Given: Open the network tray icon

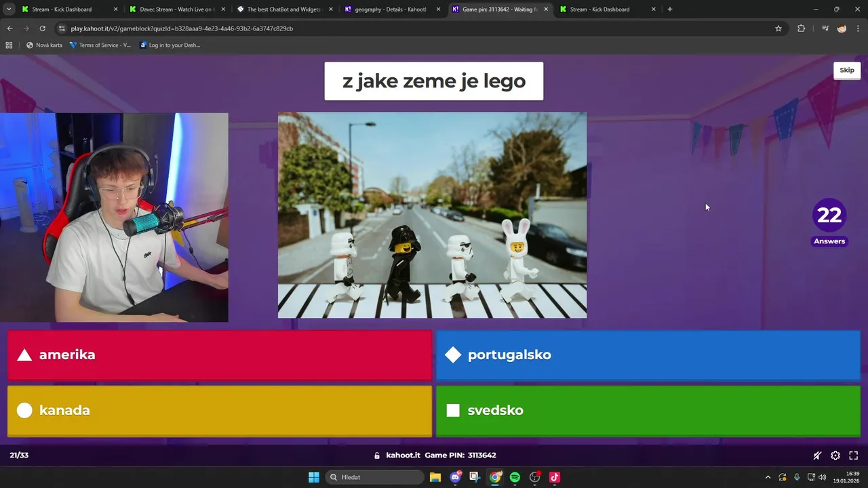Looking at the screenshot, I should [811, 477].
